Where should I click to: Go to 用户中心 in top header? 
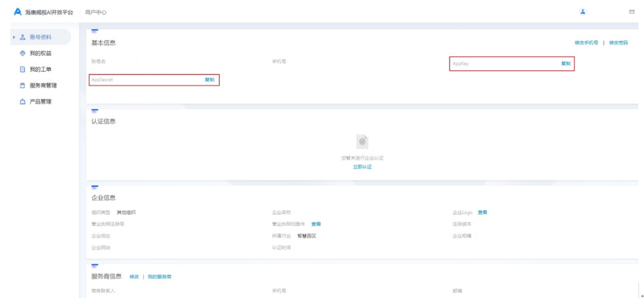[96, 13]
